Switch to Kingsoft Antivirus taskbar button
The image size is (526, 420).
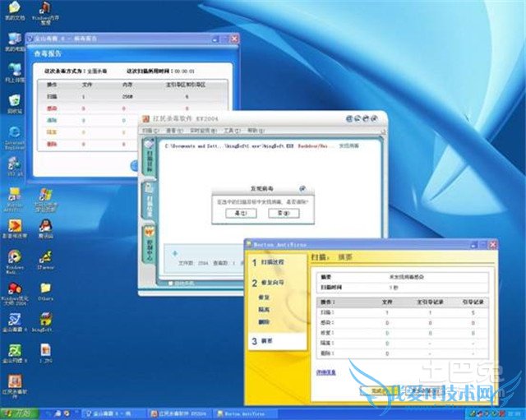tap(114, 413)
